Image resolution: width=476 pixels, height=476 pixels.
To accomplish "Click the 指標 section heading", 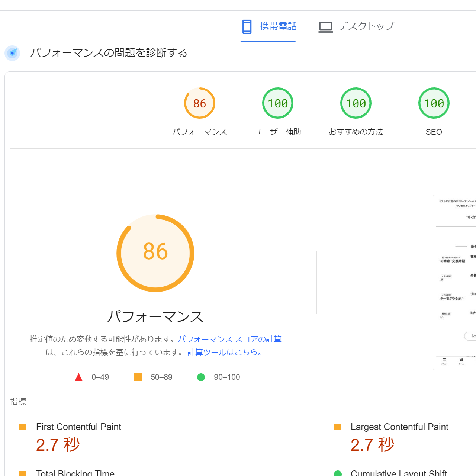I will pyautogui.click(x=18, y=402).
